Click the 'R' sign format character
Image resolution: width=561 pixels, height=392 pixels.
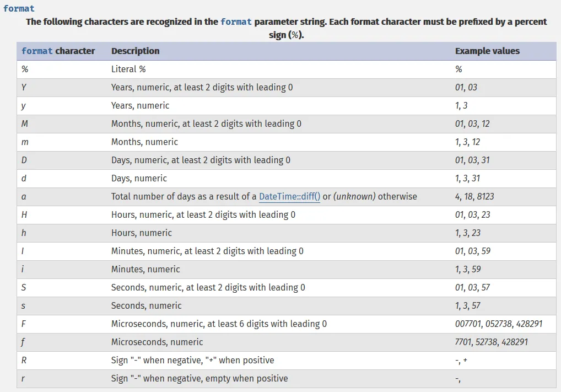pyautogui.click(x=24, y=360)
